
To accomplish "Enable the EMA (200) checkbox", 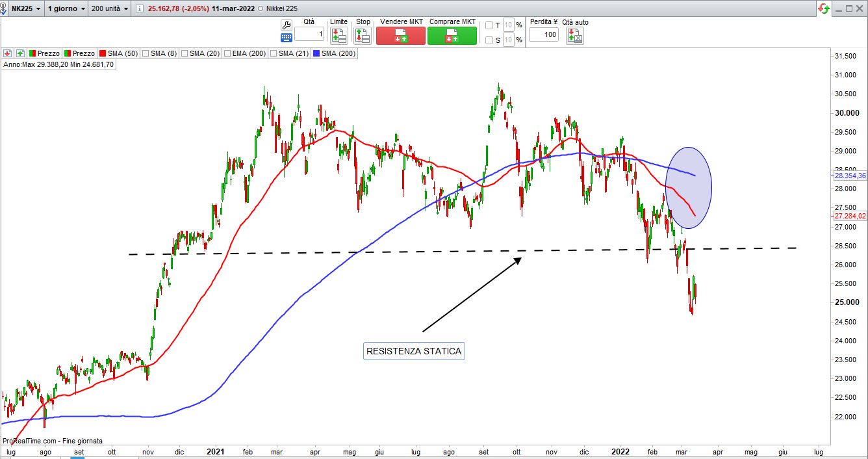I will coord(227,53).
